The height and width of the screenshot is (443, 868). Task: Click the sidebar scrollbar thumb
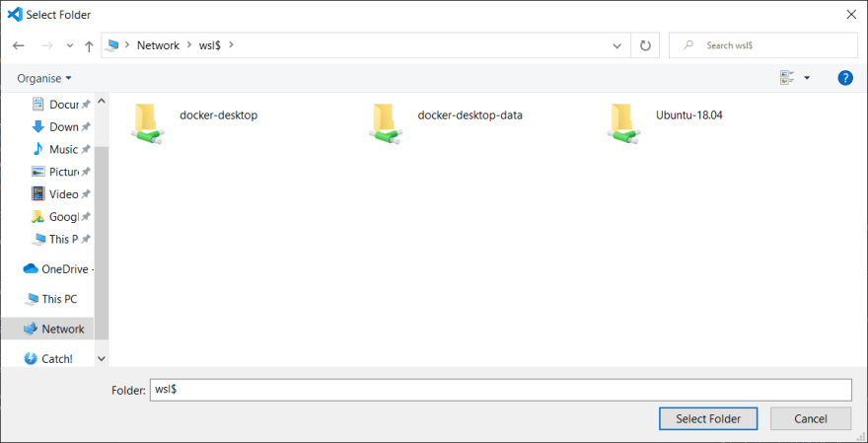[x=102, y=243]
